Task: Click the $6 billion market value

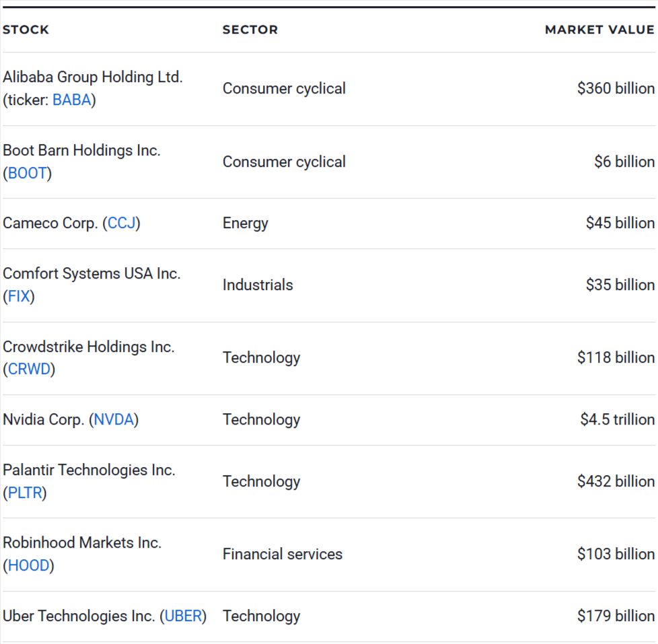Action: click(624, 162)
